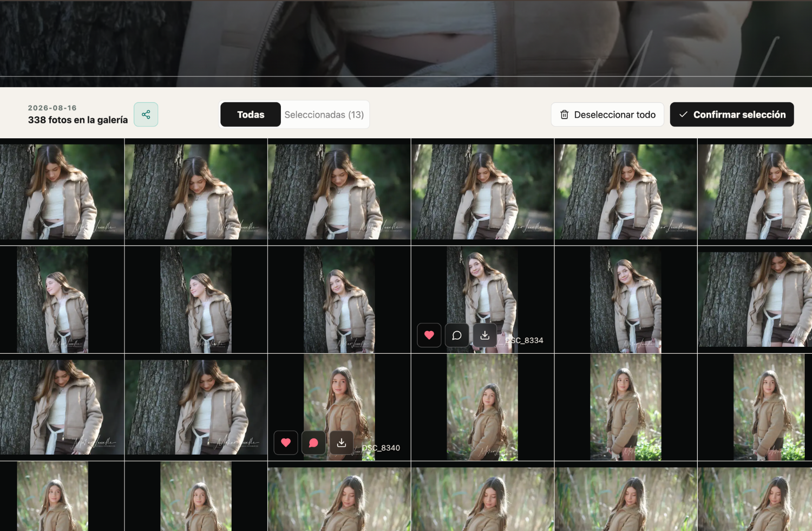Screen dimensions: 812x531
Task: Open first thumbnail in third row
Action: coord(62,407)
